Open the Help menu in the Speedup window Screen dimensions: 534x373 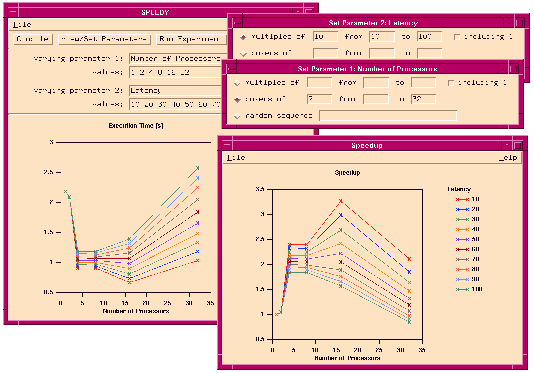click(x=508, y=157)
